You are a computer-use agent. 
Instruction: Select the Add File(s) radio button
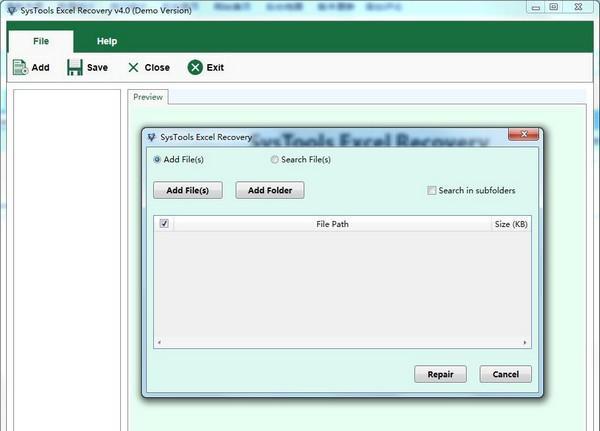point(157,160)
